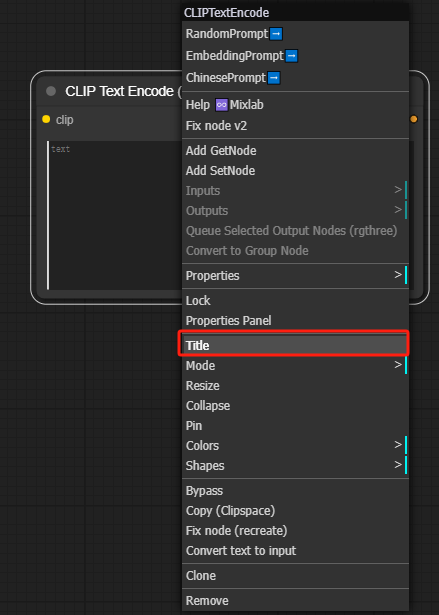Choose the Resize menu entry
This screenshot has height=615, width=439.
tap(295, 386)
